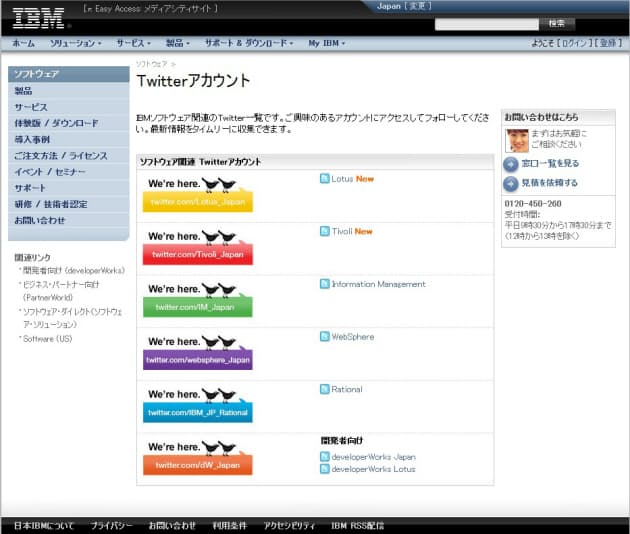Click the purple twitter.com/websphere_Japan banner
The image size is (630, 534).
(198, 359)
